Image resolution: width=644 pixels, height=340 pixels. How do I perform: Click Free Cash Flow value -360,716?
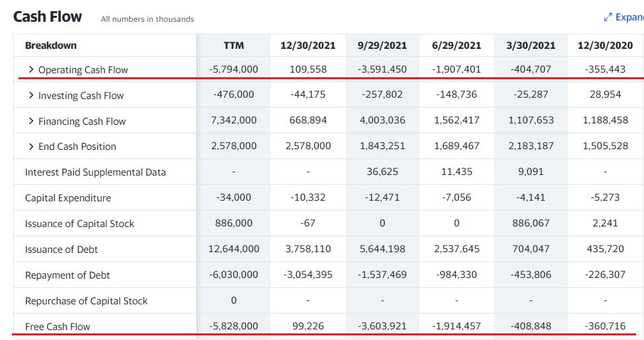point(606,326)
